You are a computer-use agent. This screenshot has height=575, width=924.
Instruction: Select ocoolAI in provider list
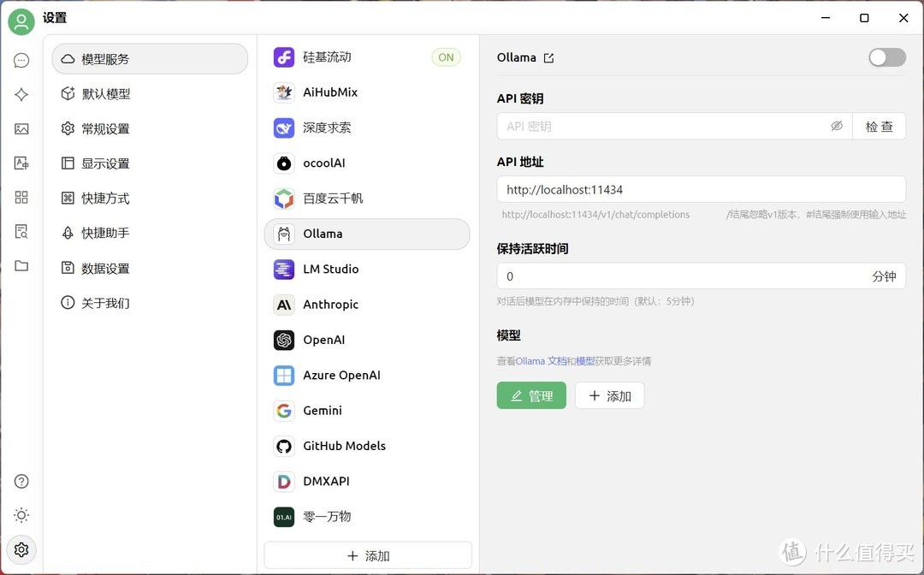tap(367, 163)
